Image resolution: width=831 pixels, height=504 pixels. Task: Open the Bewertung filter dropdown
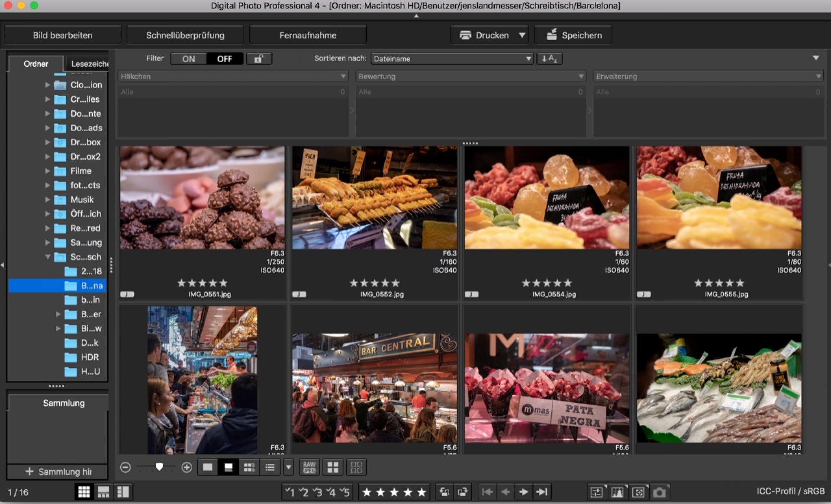click(470, 77)
